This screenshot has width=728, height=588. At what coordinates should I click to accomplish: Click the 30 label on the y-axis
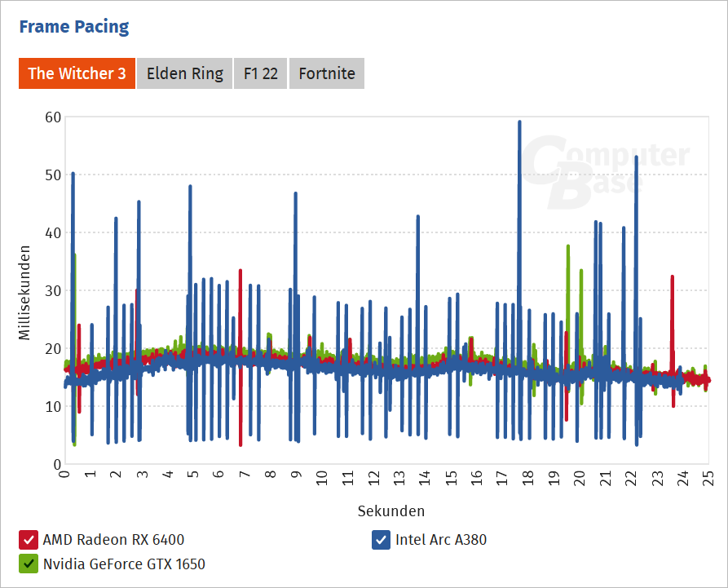click(x=53, y=291)
